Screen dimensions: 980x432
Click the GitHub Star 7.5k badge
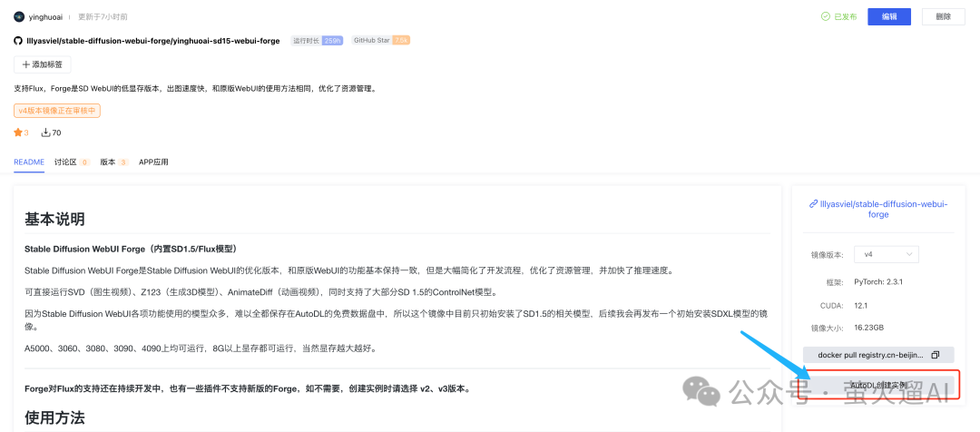coord(380,41)
